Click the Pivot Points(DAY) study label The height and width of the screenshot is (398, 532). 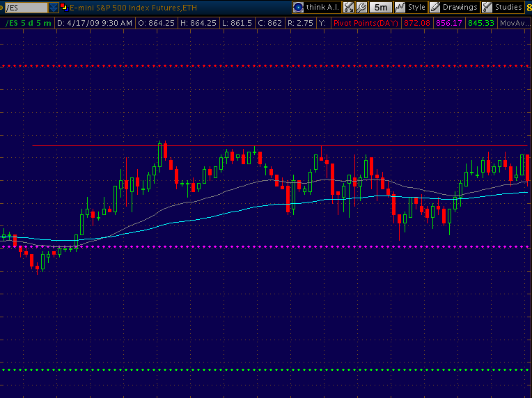pos(366,23)
